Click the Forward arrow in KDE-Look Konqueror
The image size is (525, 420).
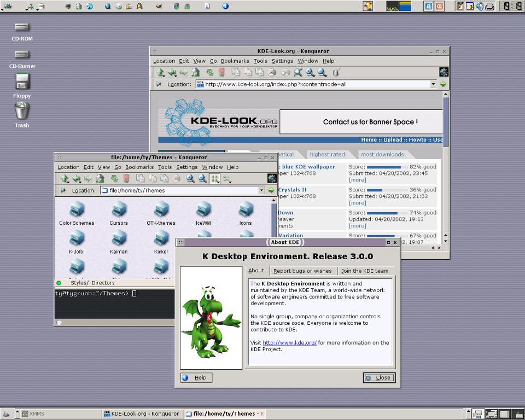[184, 72]
